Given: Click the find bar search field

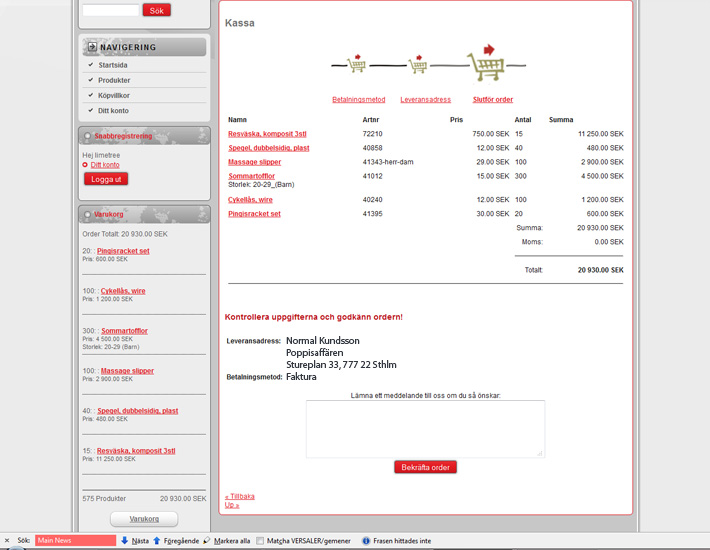Looking at the screenshot, I should point(76,540).
